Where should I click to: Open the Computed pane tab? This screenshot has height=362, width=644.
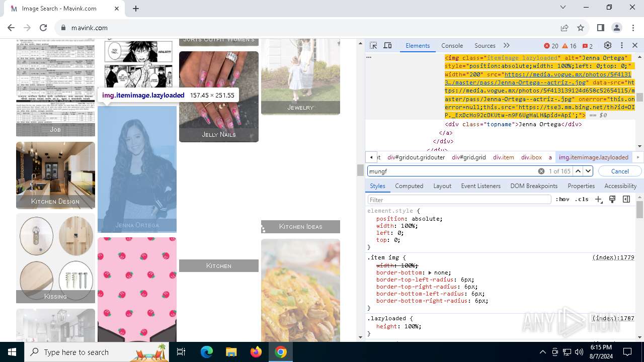409,186
